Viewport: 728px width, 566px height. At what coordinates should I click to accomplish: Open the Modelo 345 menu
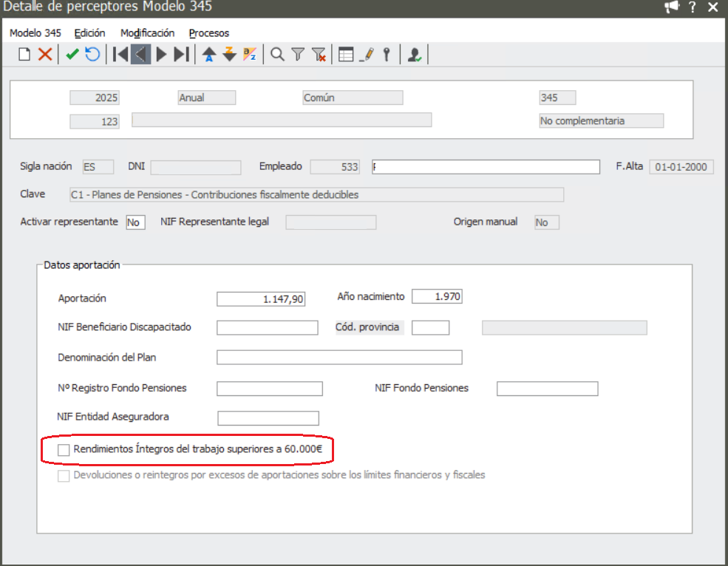pyautogui.click(x=35, y=33)
